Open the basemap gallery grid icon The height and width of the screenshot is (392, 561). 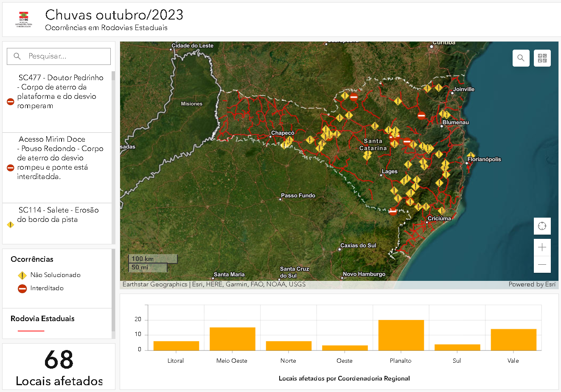542,58
